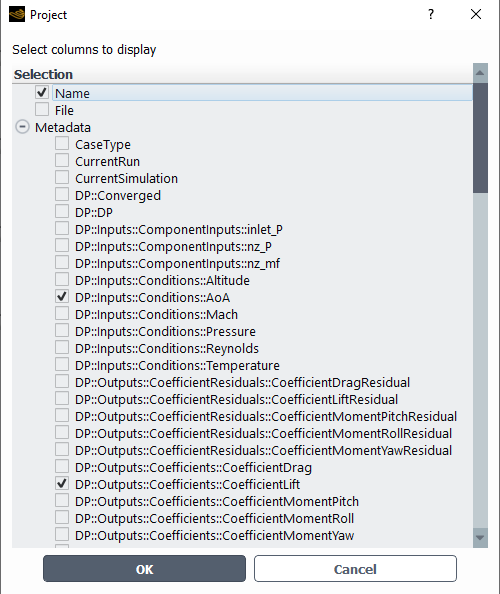
Task: Click the scrollbar up arrow
Action: [x=480, y=73]
